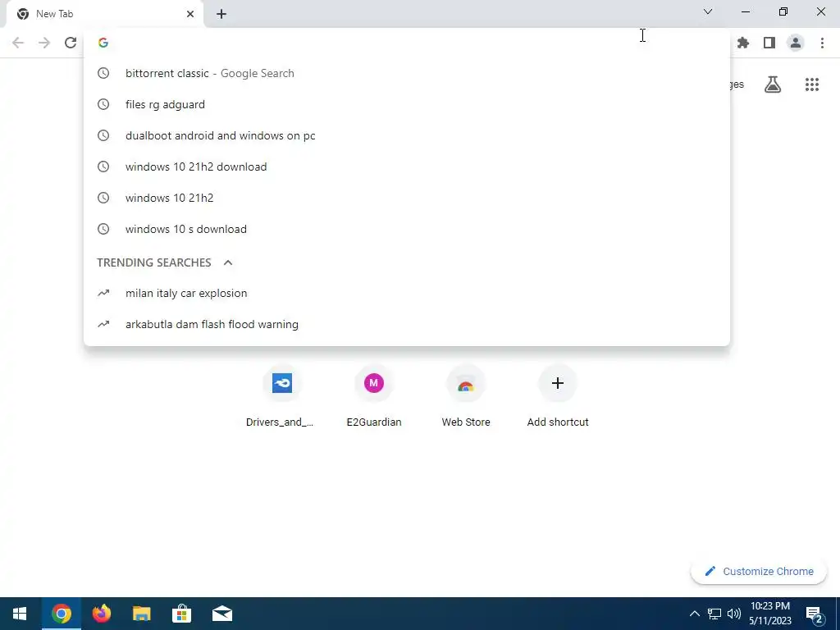This screenshot has height=630, width=840.
Task: Open the Google apps grid
Action: 811,84
